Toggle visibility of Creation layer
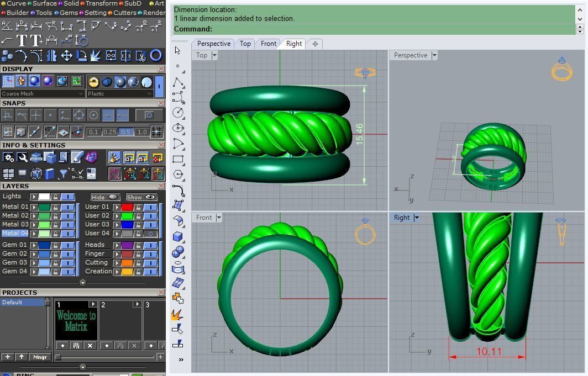This screenshot has width=588, height=376. (150, 272)
